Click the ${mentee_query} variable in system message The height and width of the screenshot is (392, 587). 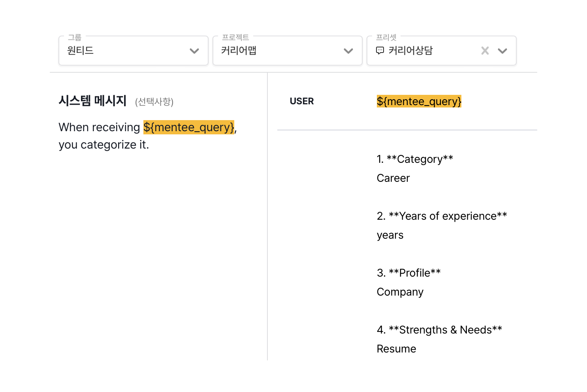click(x=189, y=127)
